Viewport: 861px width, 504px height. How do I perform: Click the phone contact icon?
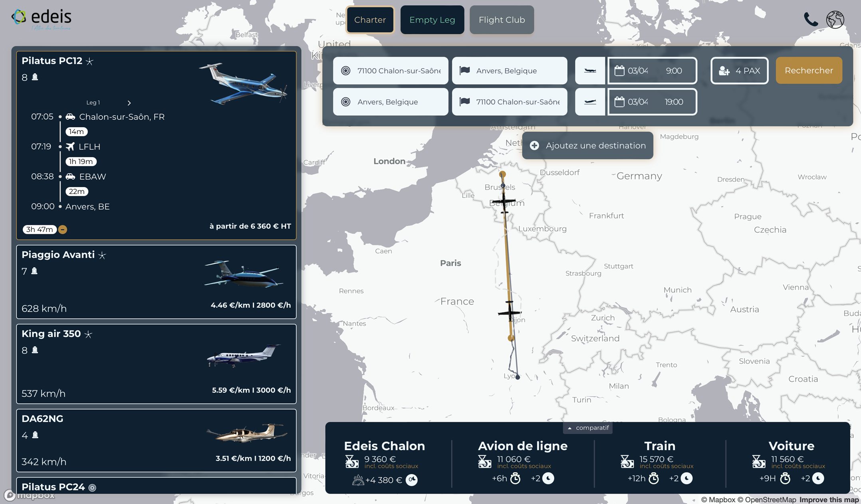[811, 19]
